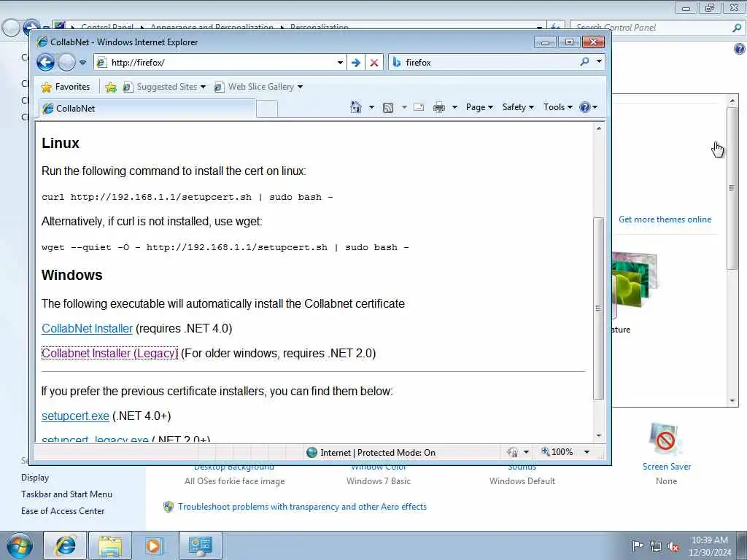This screenshot has width=747, height=560.
Task: Expand the Home button dropdown arrow
Action: [371, 107]
